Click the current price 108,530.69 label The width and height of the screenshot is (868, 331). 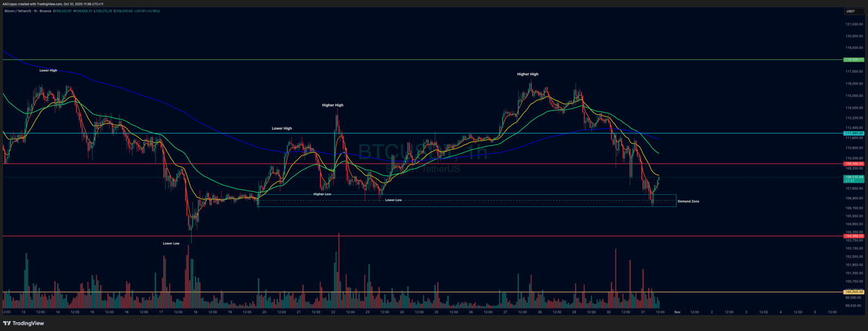(853, 177)
